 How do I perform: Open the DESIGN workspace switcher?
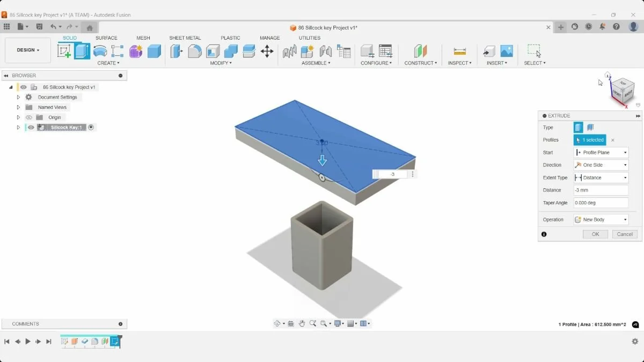pyautogui.click(x=28, y=50)
